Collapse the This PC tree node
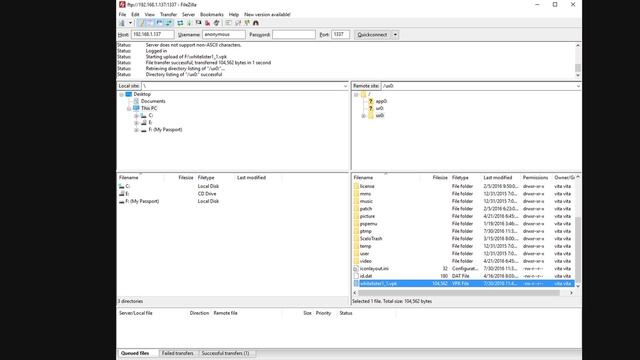Screen dimensions: 640x360 [x=129, y=109]
